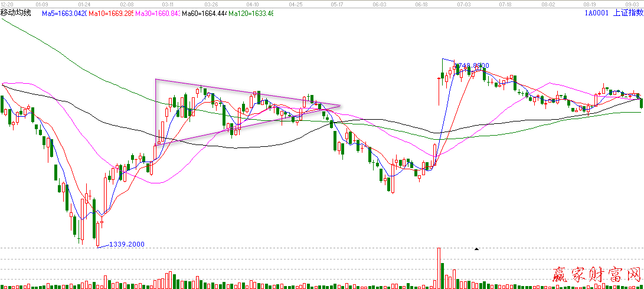The height and width of the screenshot is (289, 644).
Task: Open the 1A0001 stock code
Action: [x=596, y=13]
